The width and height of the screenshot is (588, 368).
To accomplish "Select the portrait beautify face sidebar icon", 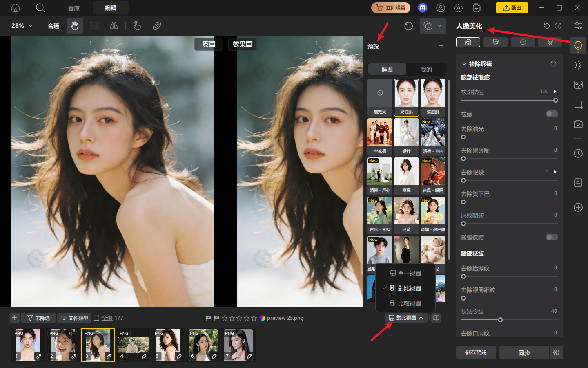I will pos(578,45).
